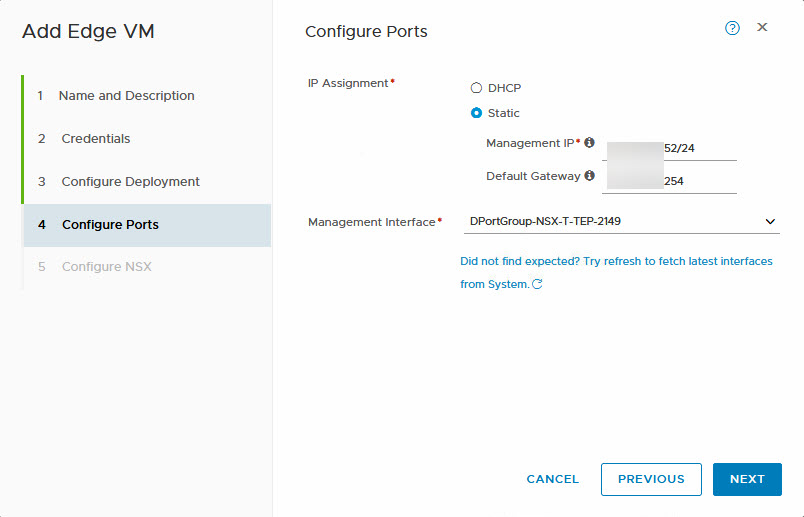Open the help question mark icon
Viewport: 804px width, 517px height.
pyautogui.click(x=732, y=28)
